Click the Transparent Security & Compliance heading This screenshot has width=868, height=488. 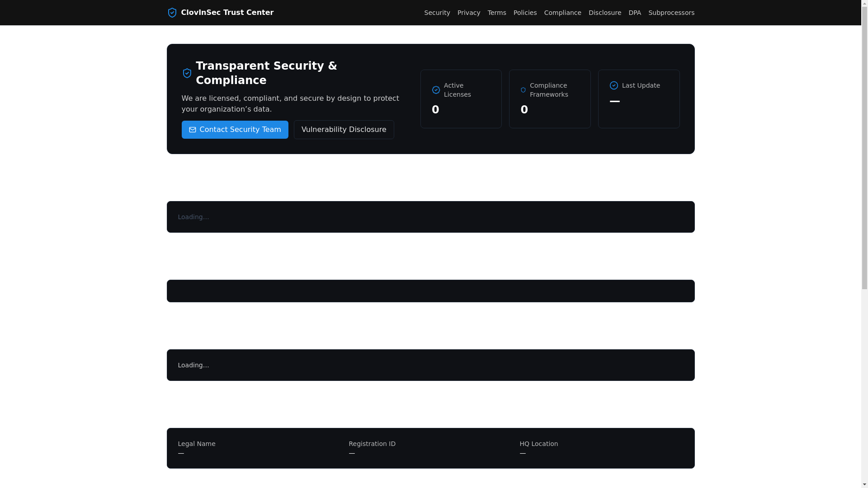266,73
